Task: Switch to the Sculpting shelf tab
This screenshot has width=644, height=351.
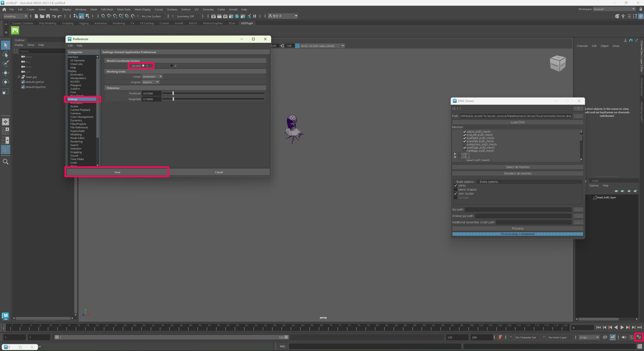Action: (67, 23)
